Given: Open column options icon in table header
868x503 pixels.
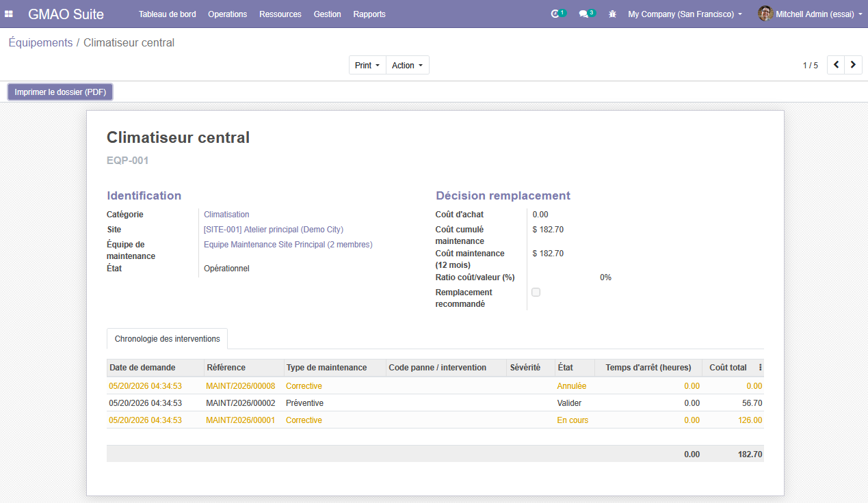Looking at the screenshot, I should pos(760,368).
